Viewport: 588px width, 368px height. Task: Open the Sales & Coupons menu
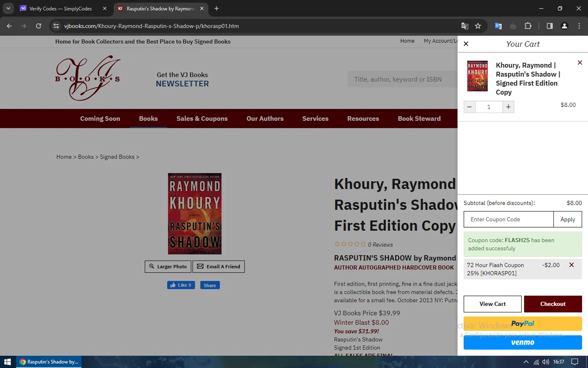(202, 118)
